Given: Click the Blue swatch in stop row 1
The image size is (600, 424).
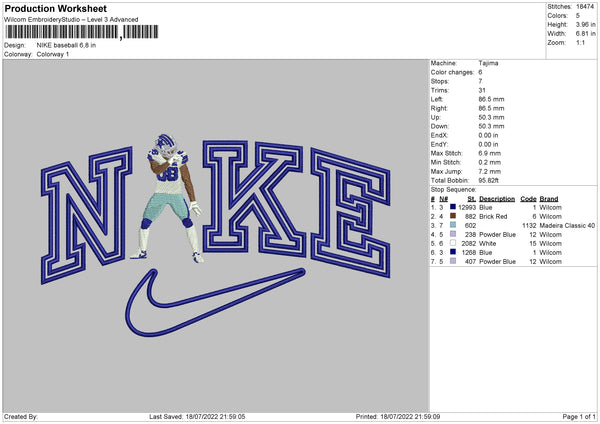Looking at the screenshot, I should [453, 207].
